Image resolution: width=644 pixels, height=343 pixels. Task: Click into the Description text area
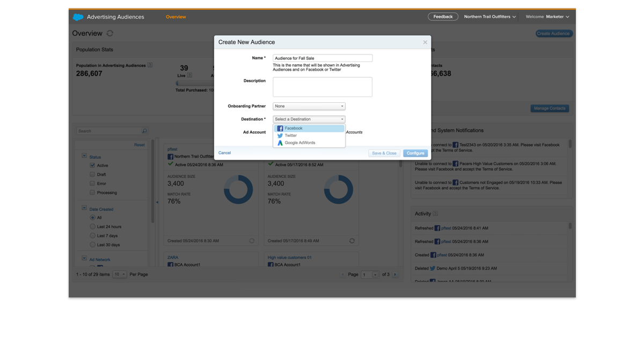[x=322, y=87]
